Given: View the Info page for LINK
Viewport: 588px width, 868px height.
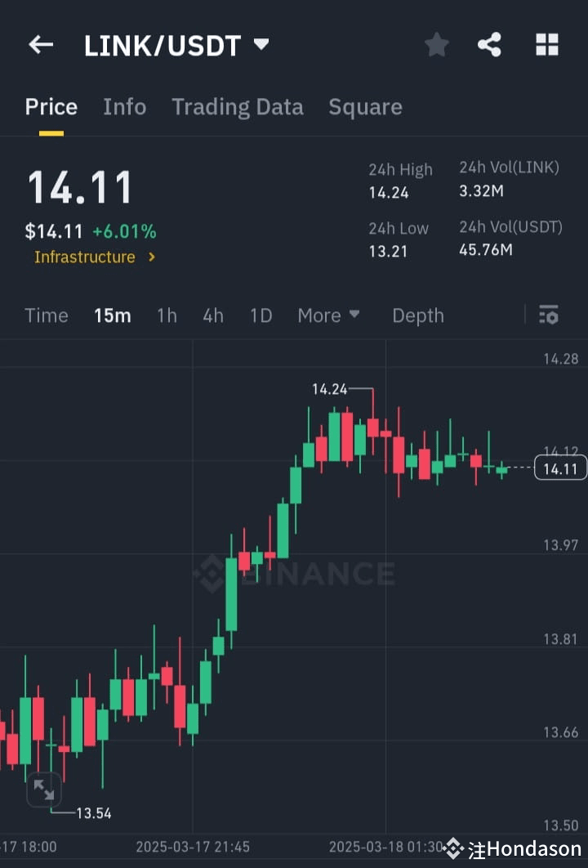Looking at the screenshot, I should tap(124, 106).
